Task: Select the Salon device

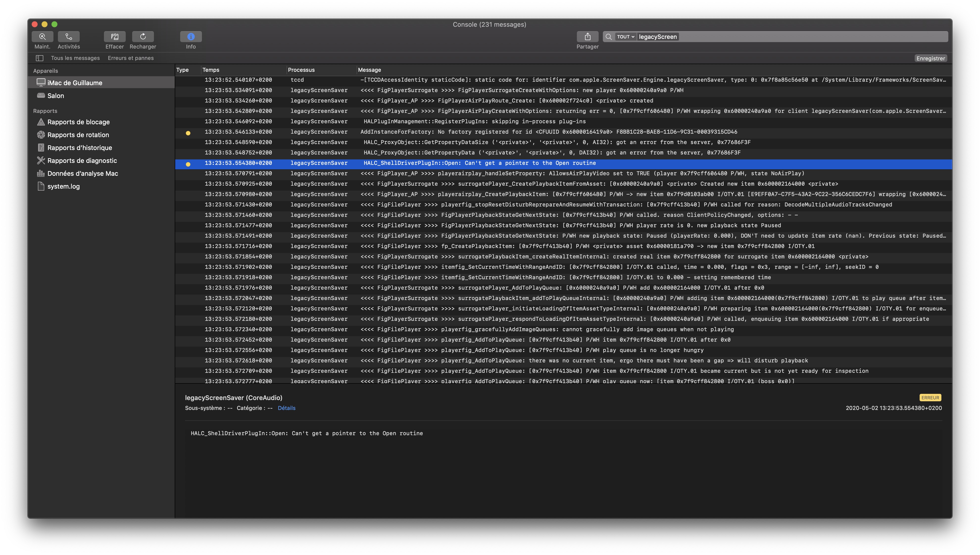Action: point(101,96)
